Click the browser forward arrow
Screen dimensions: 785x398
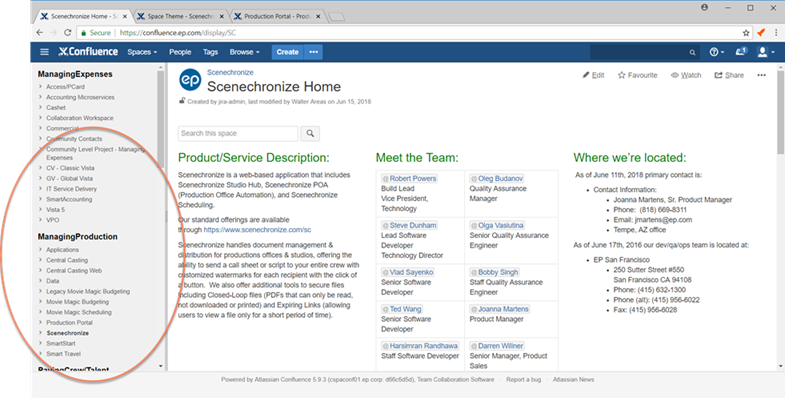coord(54,33)
